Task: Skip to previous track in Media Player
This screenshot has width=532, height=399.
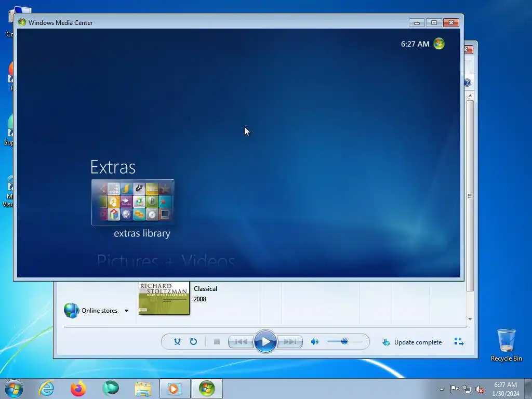Action: [241, 342]
